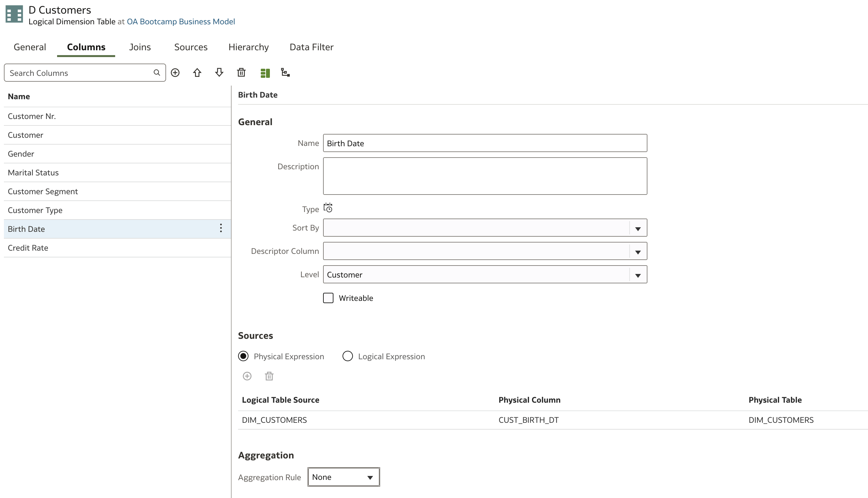Open the Aggregation Rule dropdown
This screenshot has height=498, width=868.
click(x=344, y=477)
